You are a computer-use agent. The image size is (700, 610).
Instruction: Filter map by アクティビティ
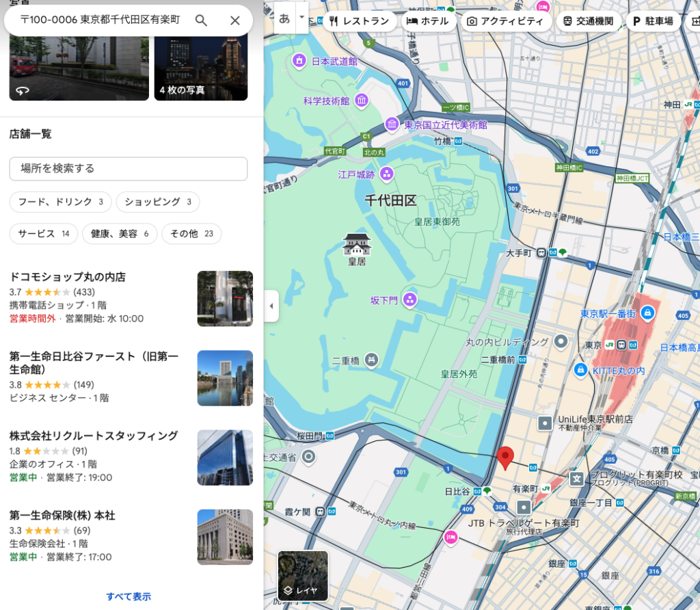(x=505, y=21)
